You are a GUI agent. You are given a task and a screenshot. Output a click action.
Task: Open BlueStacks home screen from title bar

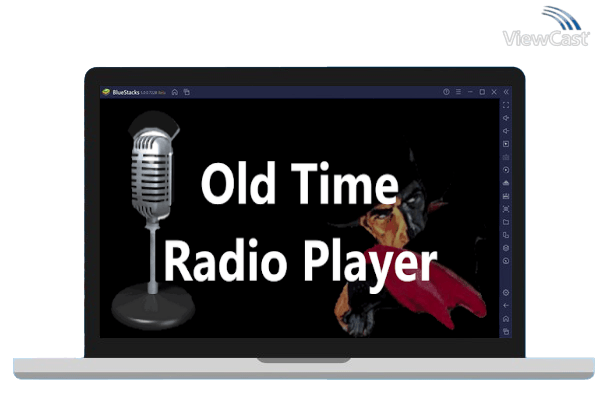(x=175, y=92)
